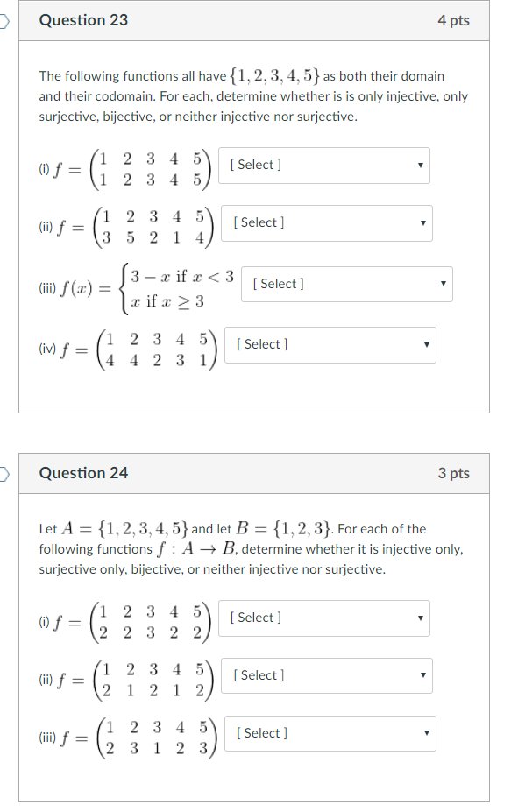Click the dropdown arrow beside the first Select box
The image size is (511, 812).
click(x=419, y=166)
